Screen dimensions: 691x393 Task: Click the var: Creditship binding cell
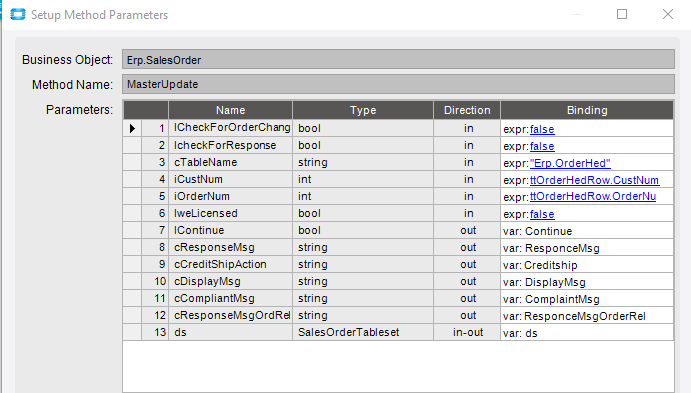pyautogui.click(x=587, y=264)
